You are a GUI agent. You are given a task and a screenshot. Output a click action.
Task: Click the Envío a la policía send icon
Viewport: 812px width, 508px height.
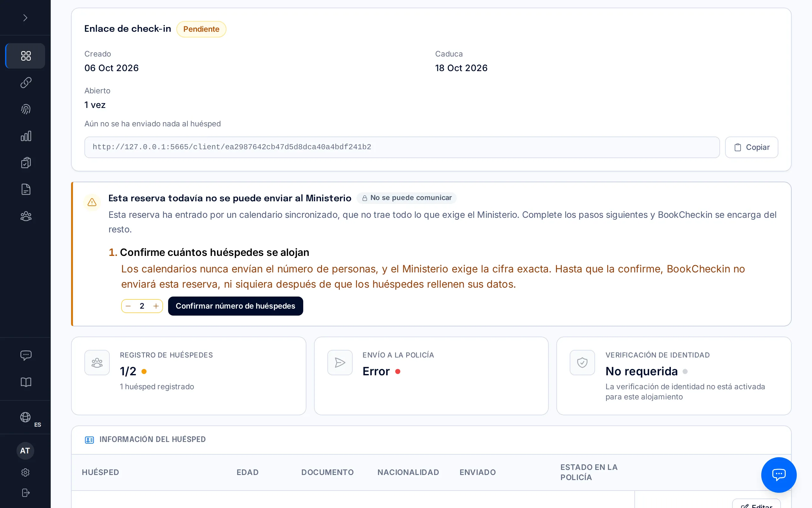(340, 363)
